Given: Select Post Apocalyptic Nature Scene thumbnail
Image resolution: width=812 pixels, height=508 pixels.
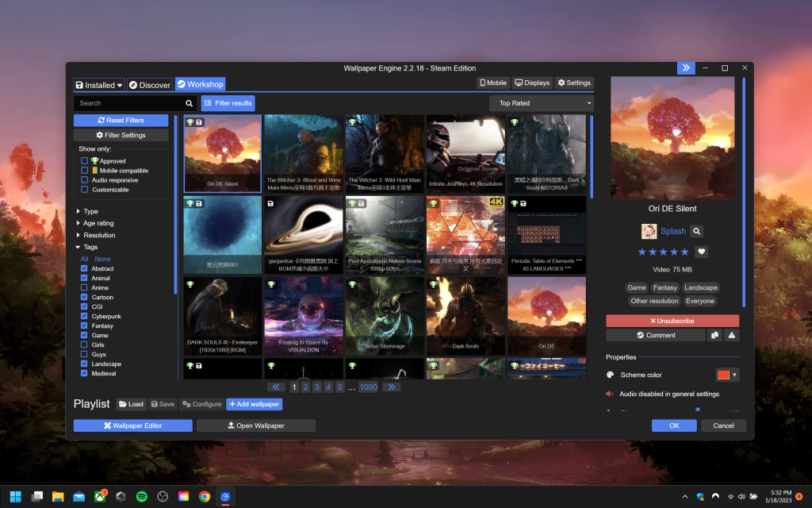Looking at the screenshot, I should pos(385,235).
